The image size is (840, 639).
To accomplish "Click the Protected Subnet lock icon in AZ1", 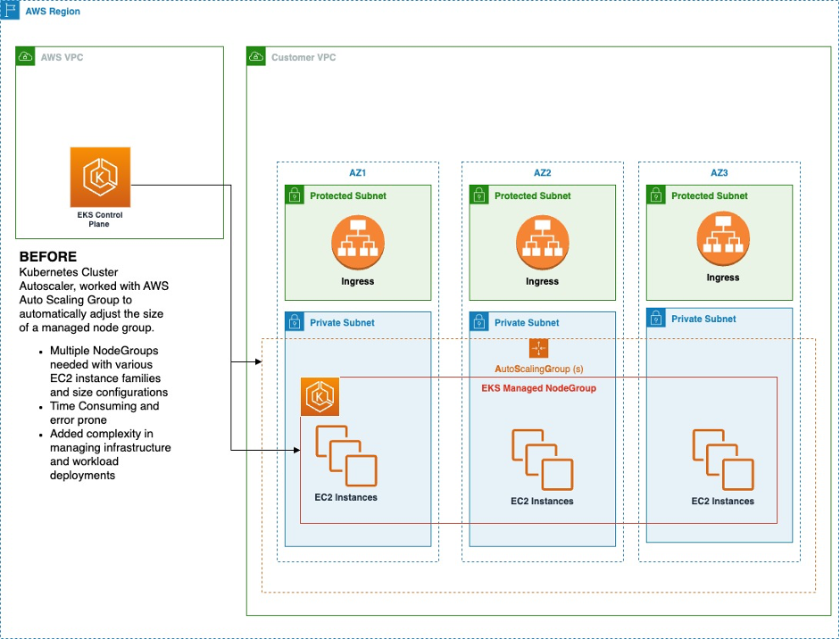I will [x=294, y=195].
